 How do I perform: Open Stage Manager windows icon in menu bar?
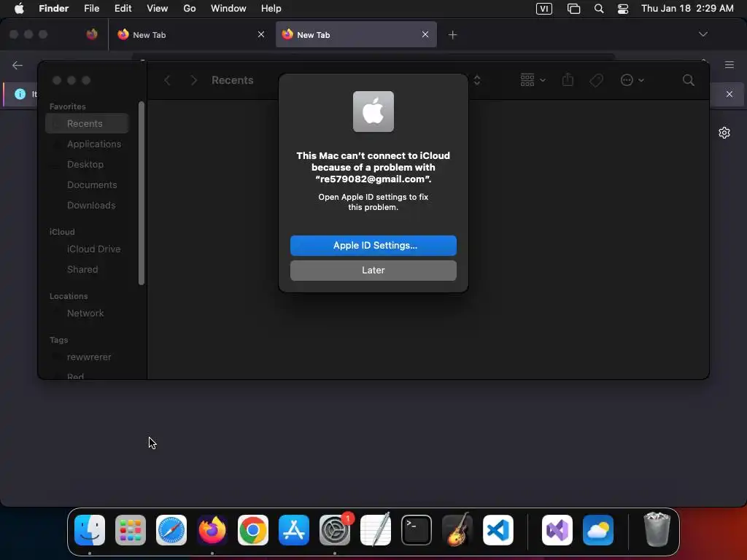(573, 9)
